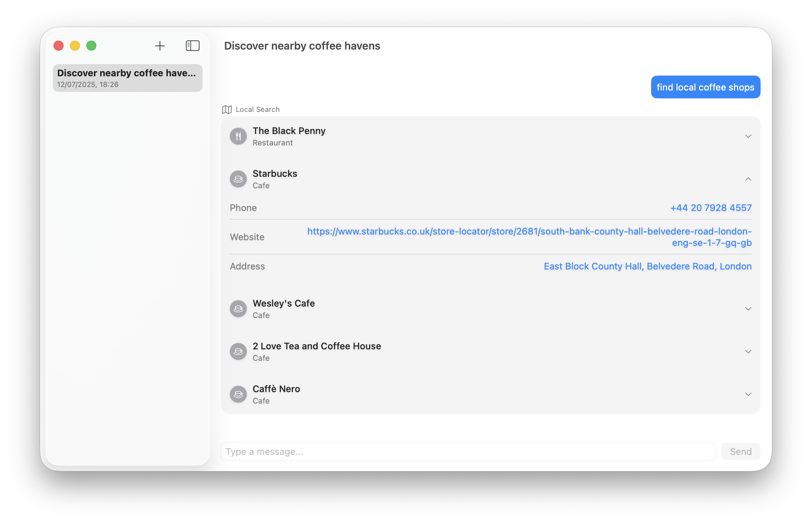Call Starbucks phone number +44 20 7928 4557

pos(711,208)
